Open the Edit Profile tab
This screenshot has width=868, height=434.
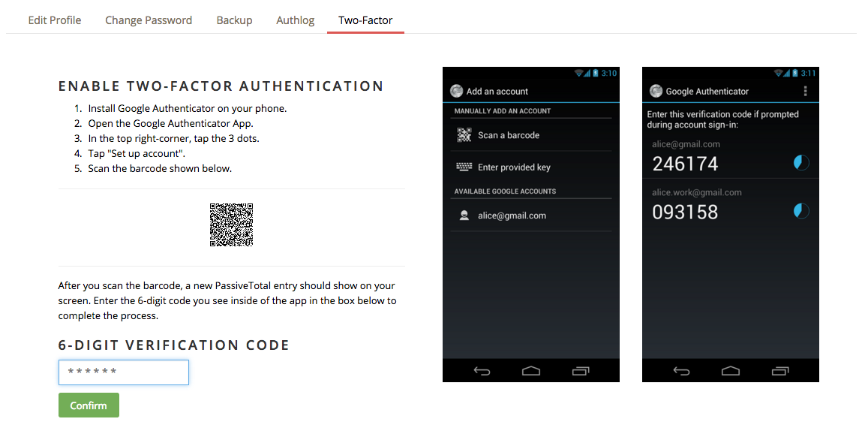55,20
